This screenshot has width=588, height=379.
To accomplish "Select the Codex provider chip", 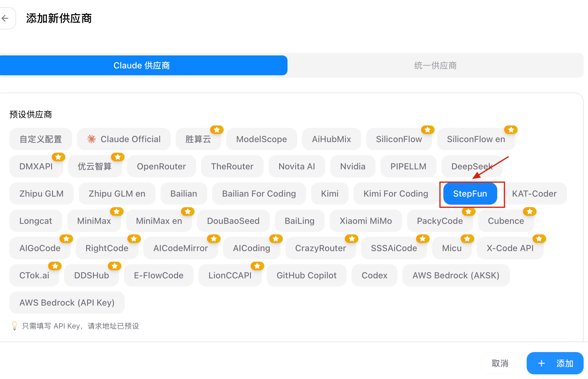I will pyautogui.click(x=375, y=275).
